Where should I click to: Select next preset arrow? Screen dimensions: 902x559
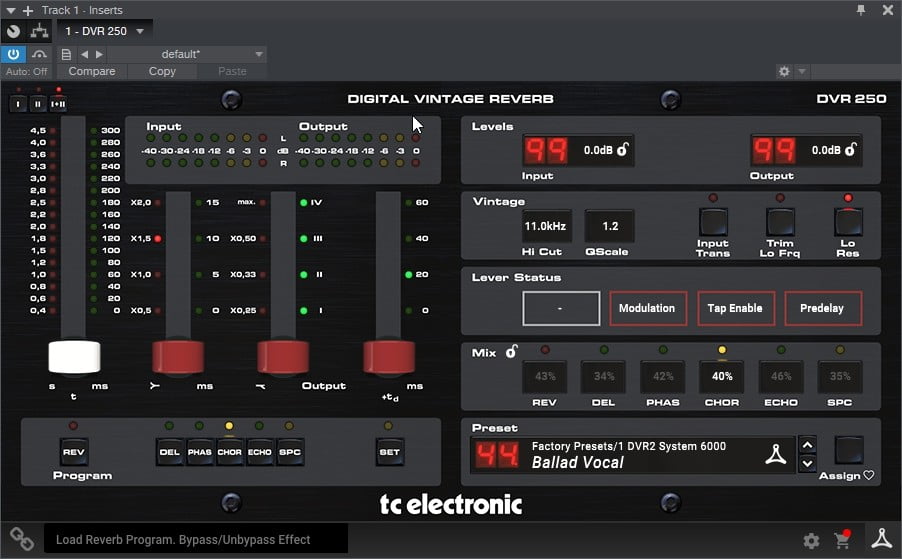[x=99, y=54]
